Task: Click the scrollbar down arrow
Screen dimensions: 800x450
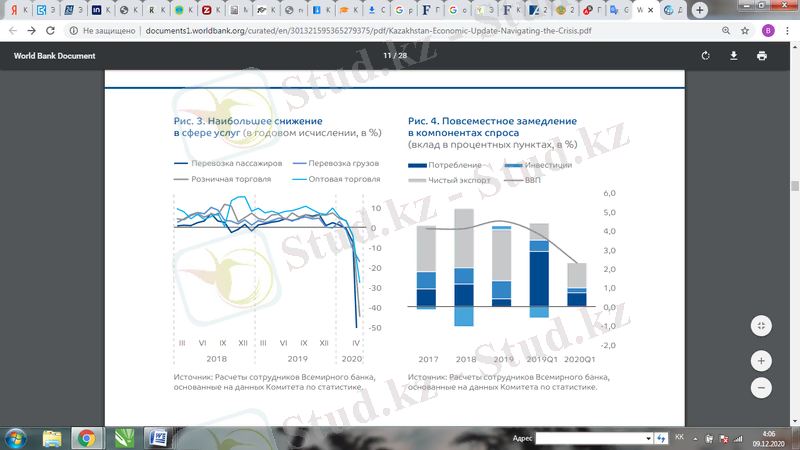Action: [x=795, y=421]
